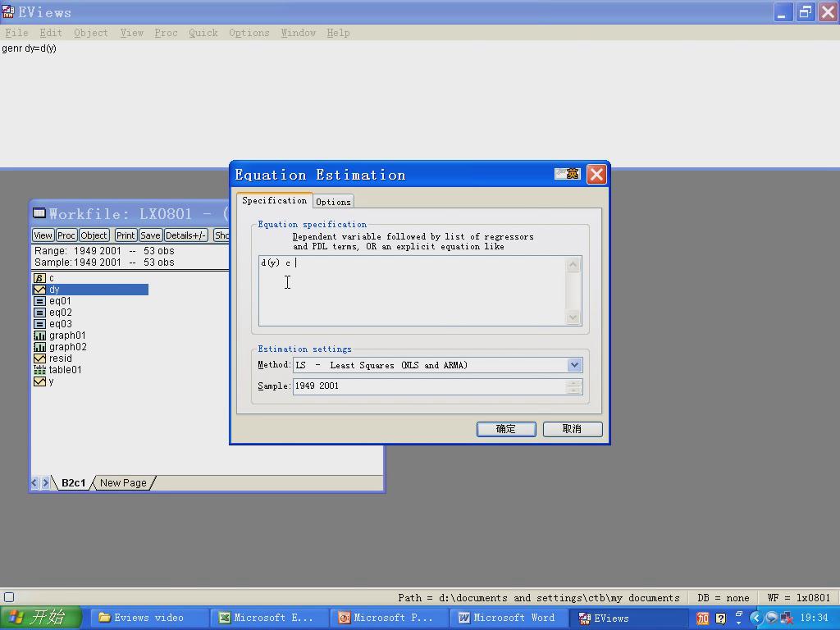This screenshot has width=840, height=630.
Task: Select the dy series icon
Action: click(39, 290)
